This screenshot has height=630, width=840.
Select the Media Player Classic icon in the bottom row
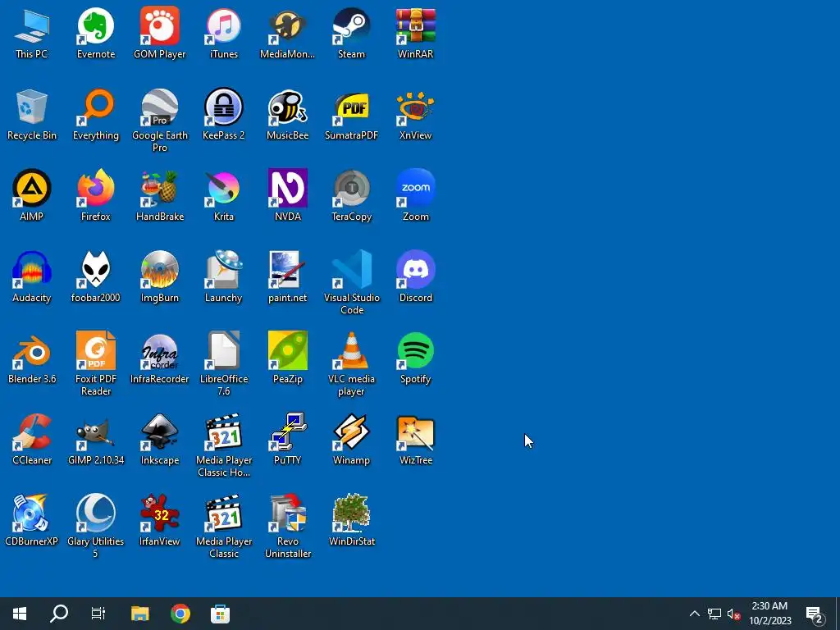click(x=223, y=514)
